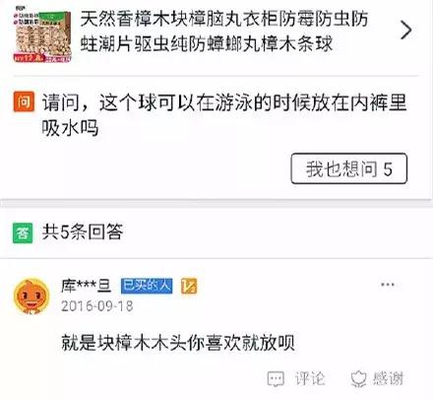Viewport: 433px width, 400px height.
Task: Click the comment speech bubble icon
Action: 276,379
